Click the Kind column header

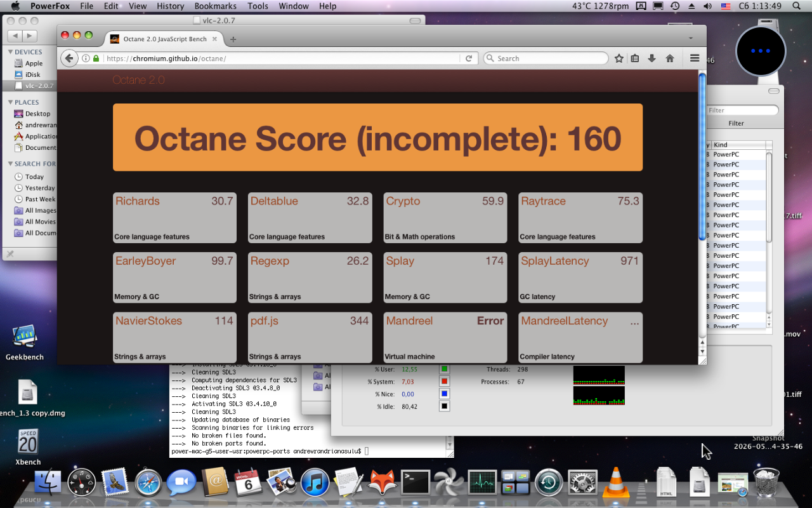[x=738, y=145]
